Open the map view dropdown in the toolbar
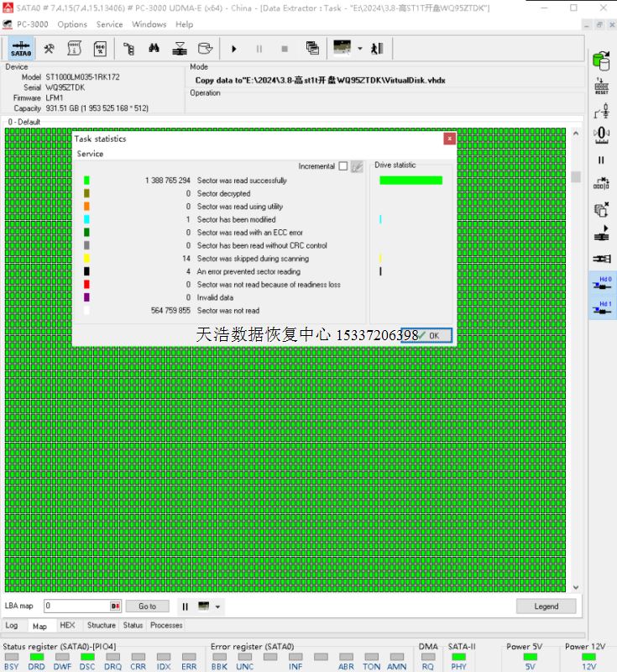 tap(359, 49)
